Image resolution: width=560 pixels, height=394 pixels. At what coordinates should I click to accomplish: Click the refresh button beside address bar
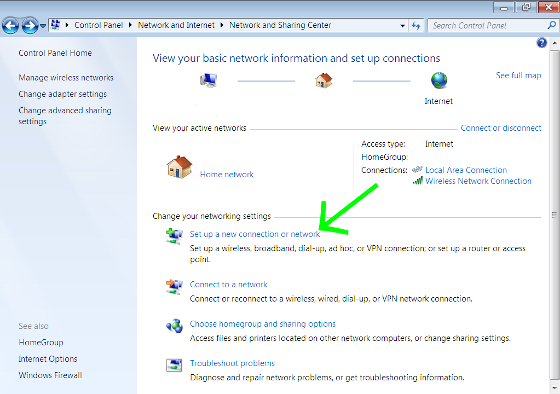coord(416,26)
